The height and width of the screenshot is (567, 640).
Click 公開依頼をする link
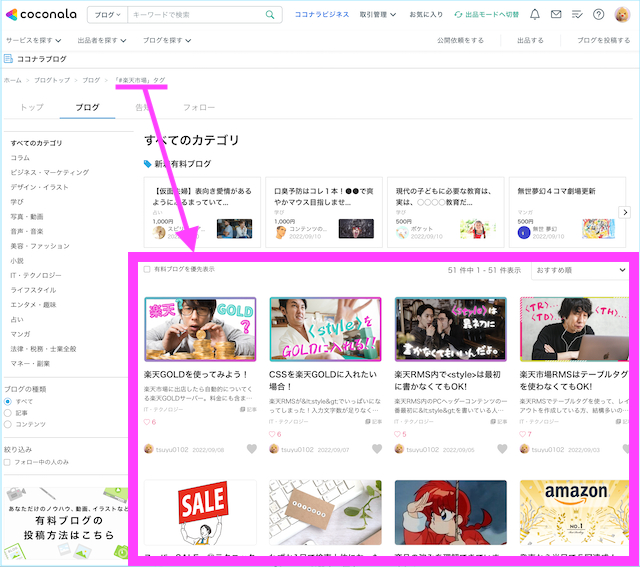pos(460,40)
